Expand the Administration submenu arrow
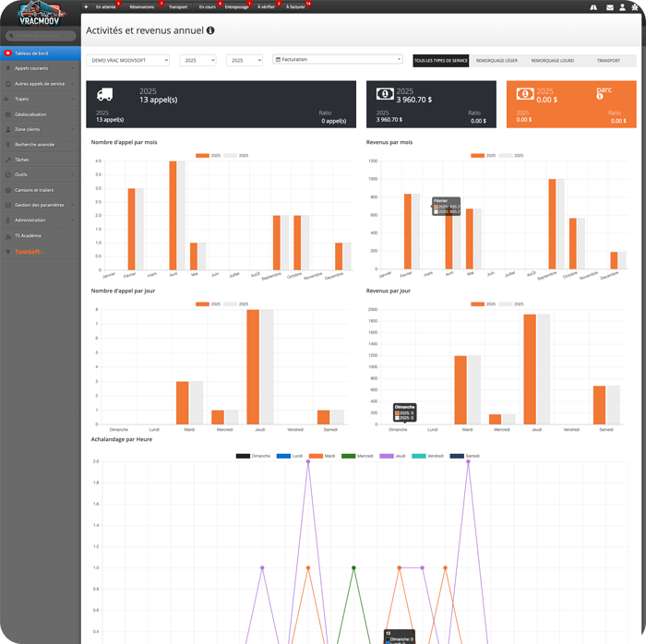The width and height of the screenshot is (646, 644). 73,221
